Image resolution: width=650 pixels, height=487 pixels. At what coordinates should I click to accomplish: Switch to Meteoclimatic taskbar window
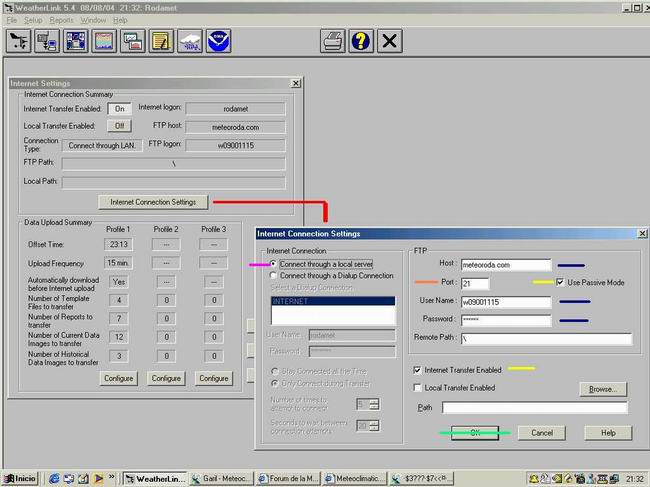[x=355, y=479]
